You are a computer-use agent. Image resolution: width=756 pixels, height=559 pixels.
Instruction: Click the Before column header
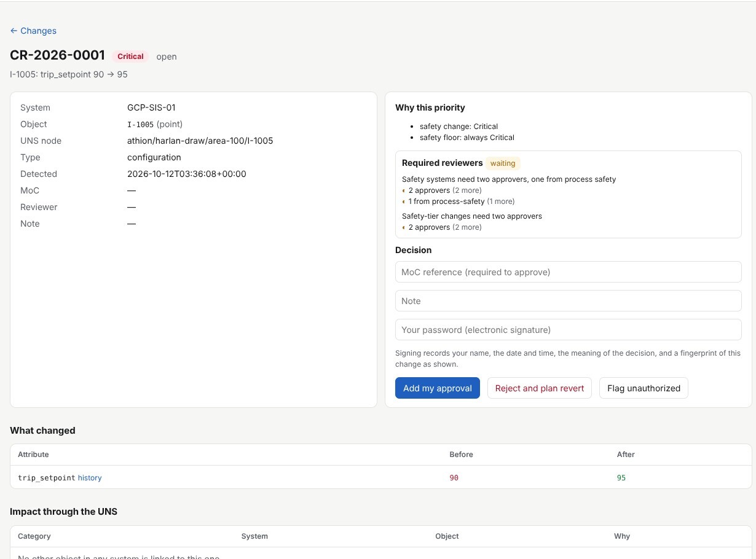[x=462, y=455]
